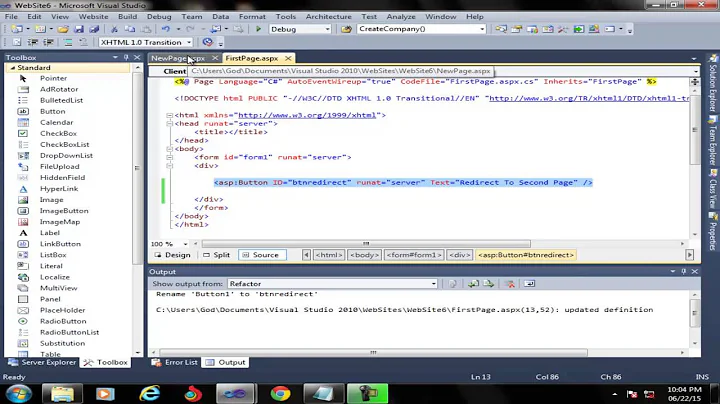The height and width of the screenshot is (404, 720).
Task: Switch to Design view
Action: [x=173, y=255]
